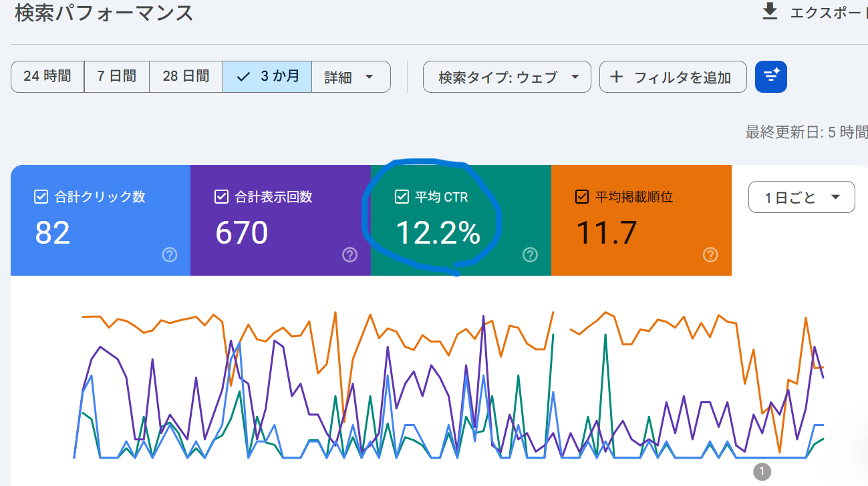The height and width of the screenshot is (486, 868).
Task: Open help for 合計表示回数 card
Action: [350, 254]
